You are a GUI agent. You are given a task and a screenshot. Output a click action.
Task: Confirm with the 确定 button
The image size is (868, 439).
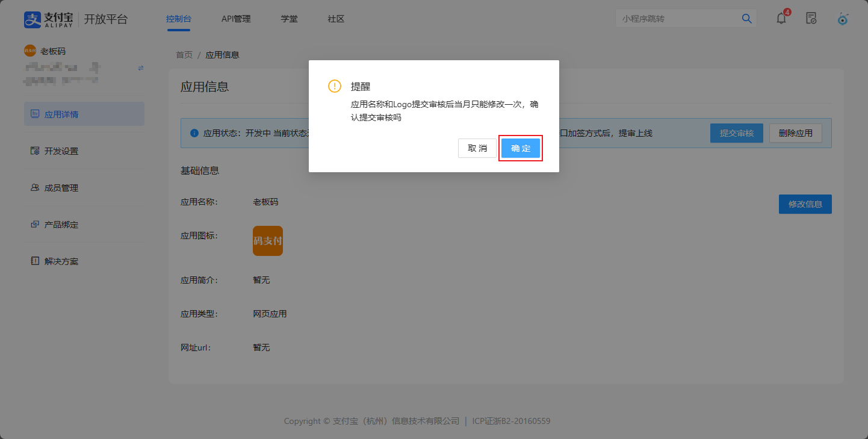521,148
